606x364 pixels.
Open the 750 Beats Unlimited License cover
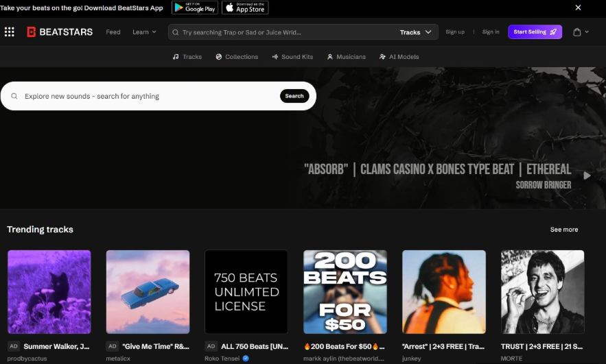[246, 292]
